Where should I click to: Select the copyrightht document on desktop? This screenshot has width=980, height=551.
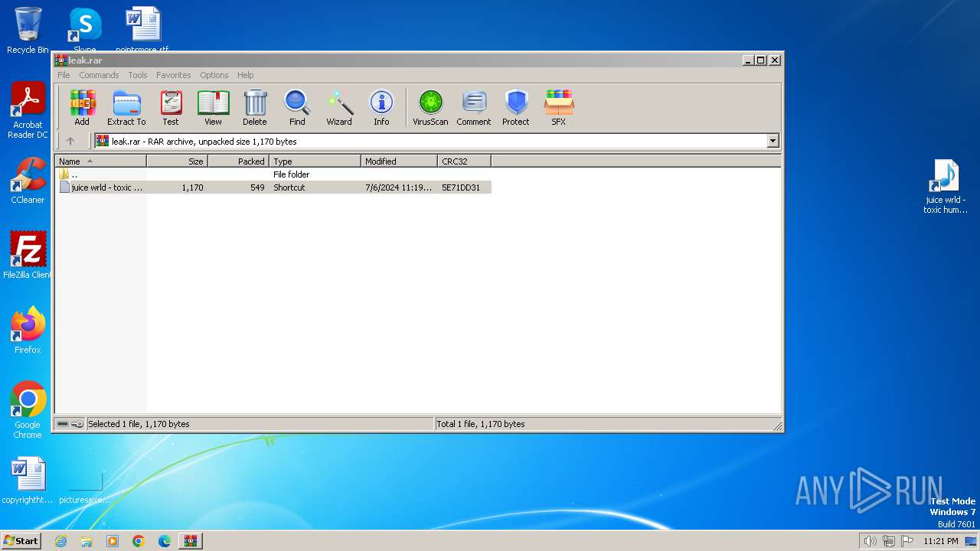point(28,481)
